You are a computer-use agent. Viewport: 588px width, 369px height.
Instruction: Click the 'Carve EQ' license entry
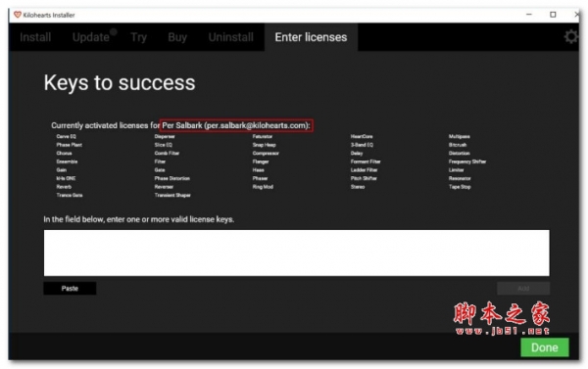66,136
